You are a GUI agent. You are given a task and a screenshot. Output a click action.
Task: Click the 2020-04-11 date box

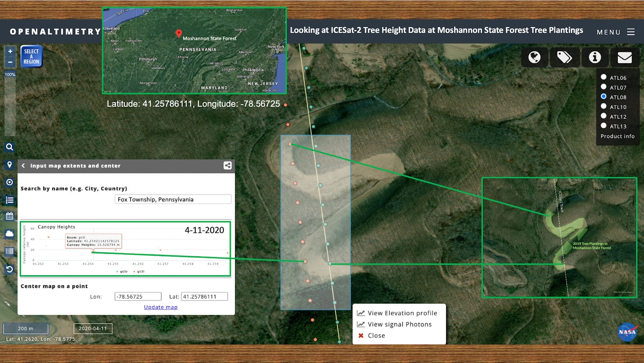coord(93,328)
